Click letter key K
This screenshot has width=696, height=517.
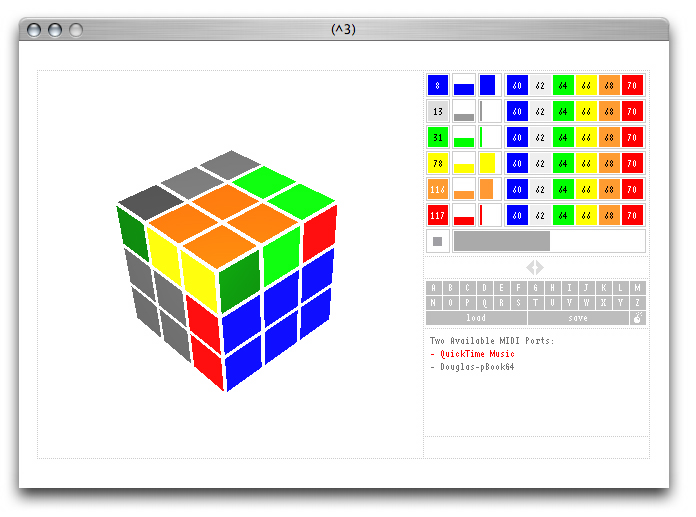coord(604,288)
